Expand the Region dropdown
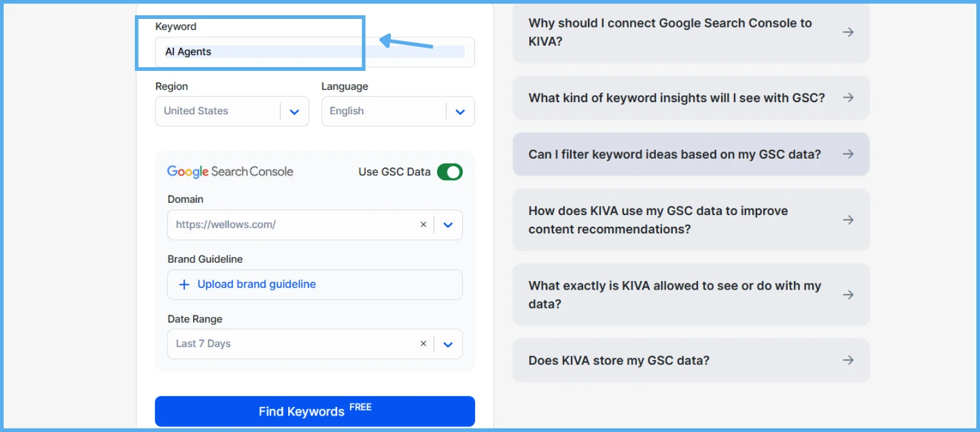The image size is (980, 432). 294,112
